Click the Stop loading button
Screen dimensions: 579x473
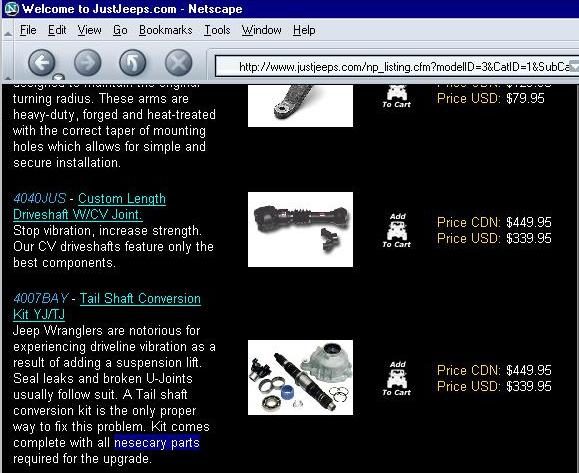178,62
